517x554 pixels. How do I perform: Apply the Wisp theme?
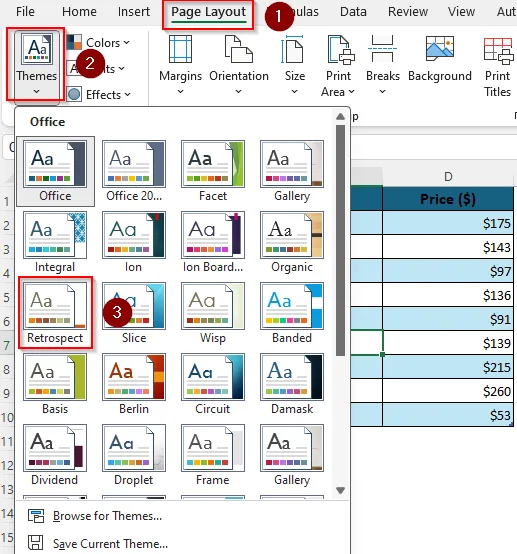click(x=213, y=313)
